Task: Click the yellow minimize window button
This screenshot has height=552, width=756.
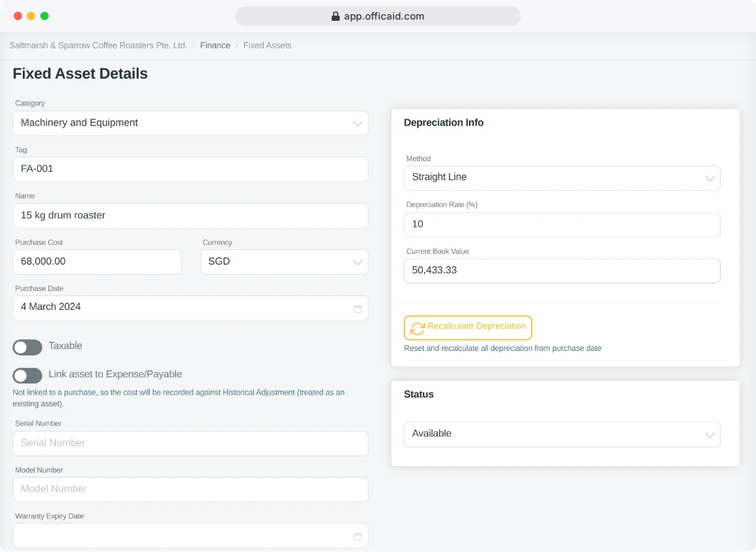Action: pyautogui.click(x=31, y=16)
